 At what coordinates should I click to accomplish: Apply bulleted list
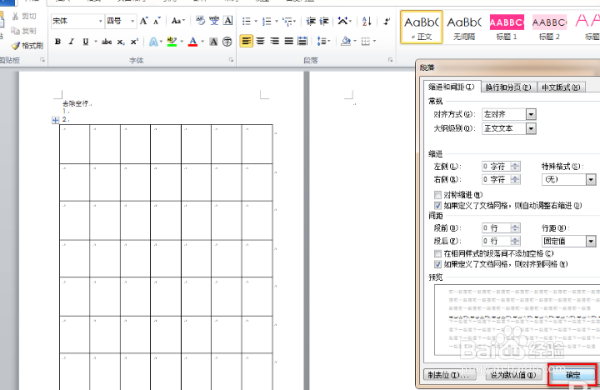[246, 21]
